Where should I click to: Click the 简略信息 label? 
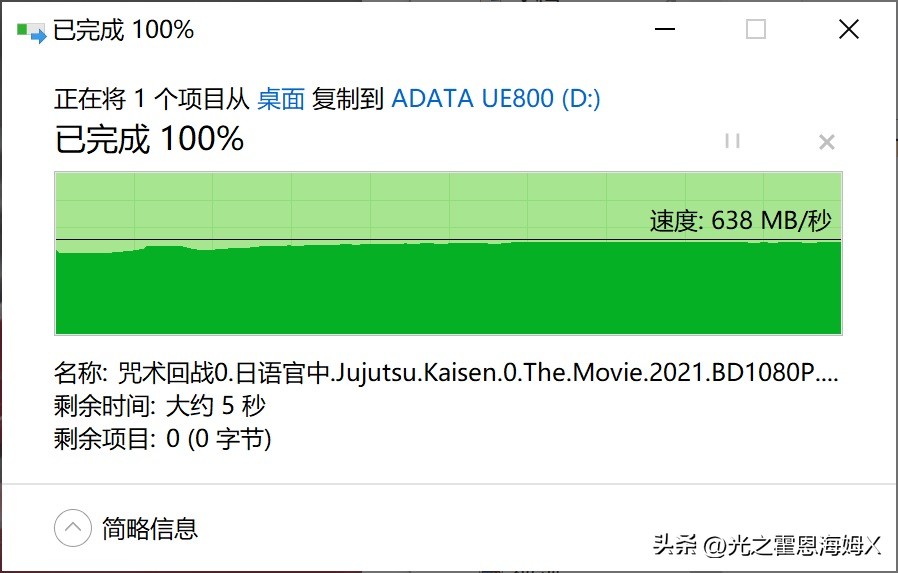pos(150,528)
